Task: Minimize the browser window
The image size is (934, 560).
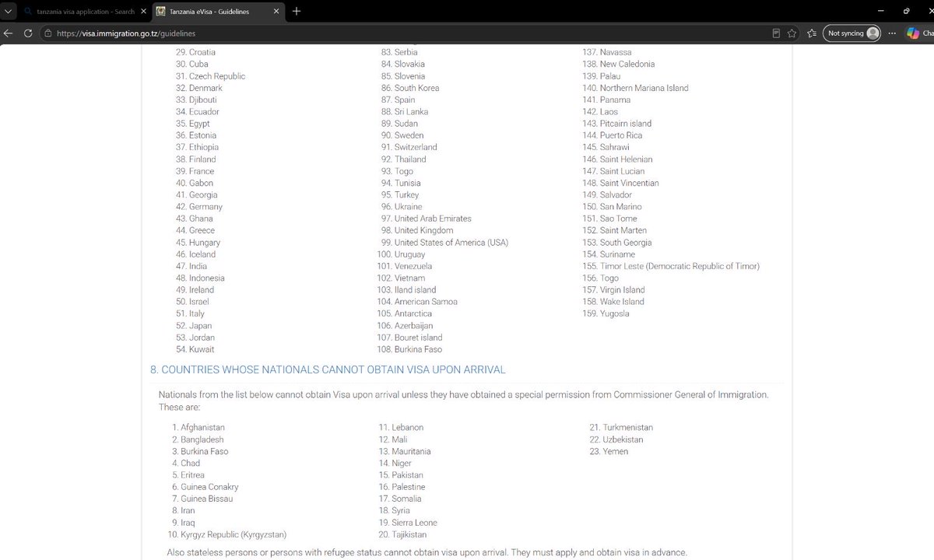Action: click(880, 11)
